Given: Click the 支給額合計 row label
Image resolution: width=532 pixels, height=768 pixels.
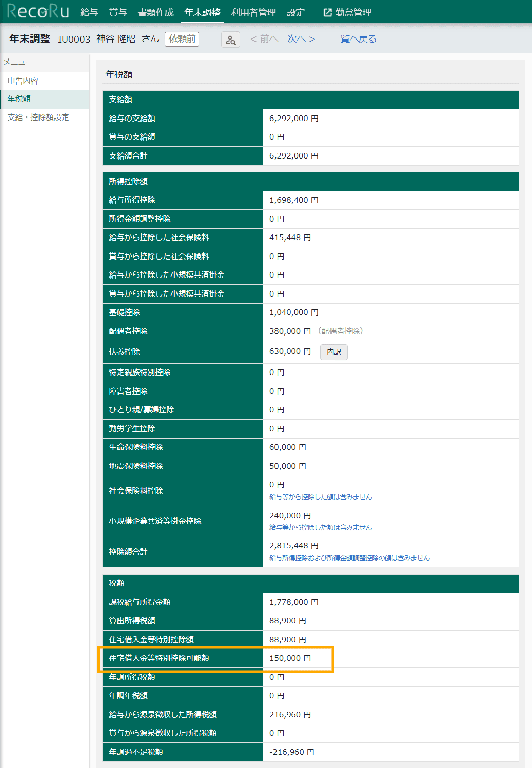Looking at the screenshot, I should pos(128,156).
